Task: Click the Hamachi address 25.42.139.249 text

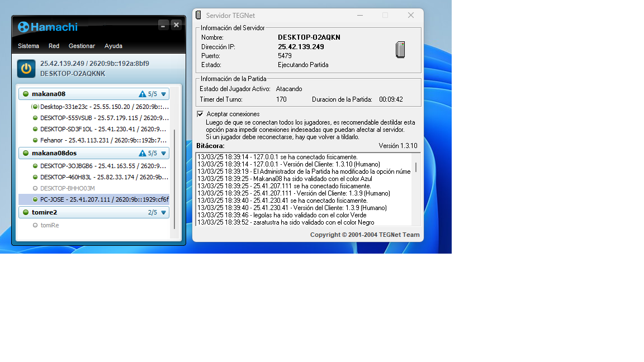Action: coord(62,64)
